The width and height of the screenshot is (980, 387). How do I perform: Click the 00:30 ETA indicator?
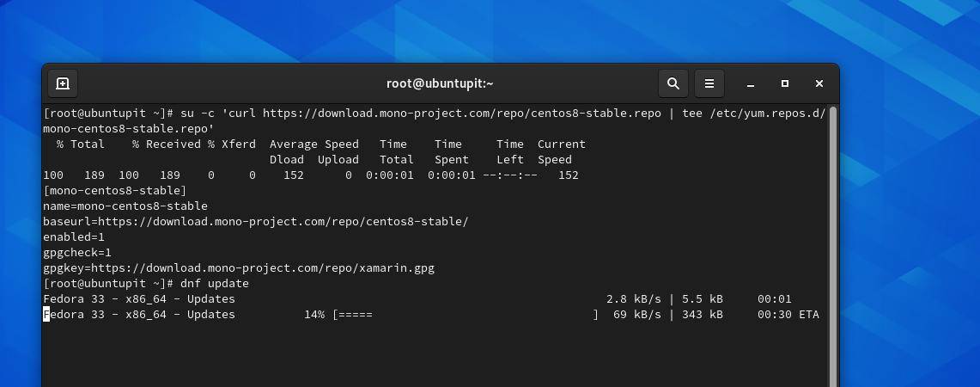click(788, 315)
